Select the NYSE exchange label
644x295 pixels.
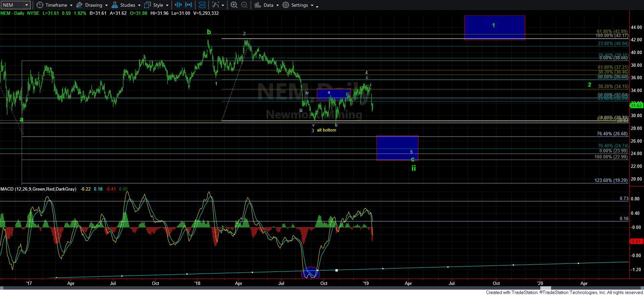(x=33, y=13)
